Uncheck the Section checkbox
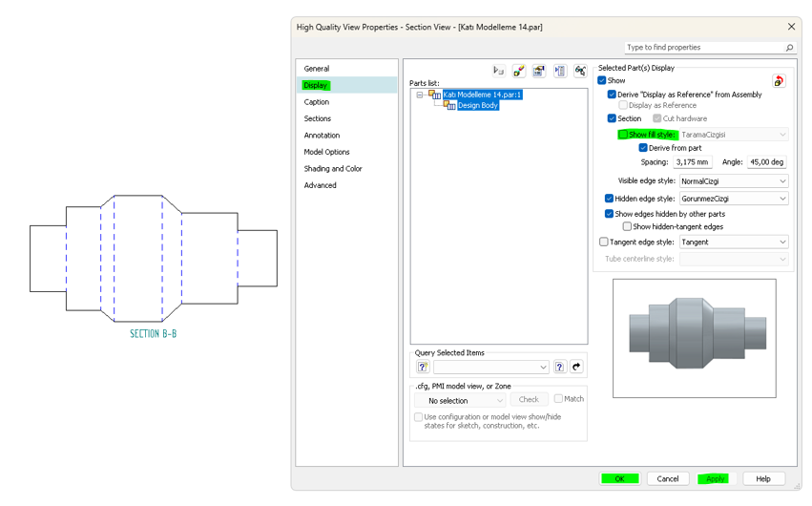812x506 pixels. tap(612, 118)
